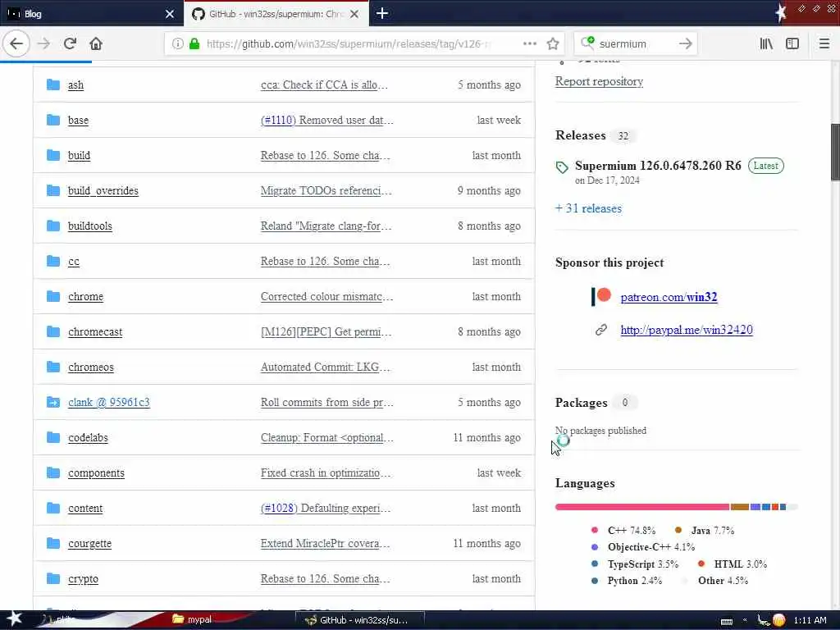
Task: Open issue #1110 link
Action: [x=278, y=120]
